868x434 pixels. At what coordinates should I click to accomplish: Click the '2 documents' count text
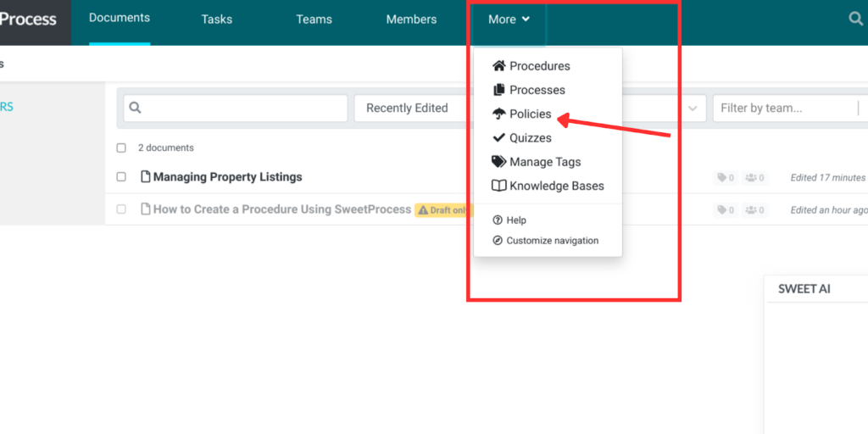tap(166, 147)
